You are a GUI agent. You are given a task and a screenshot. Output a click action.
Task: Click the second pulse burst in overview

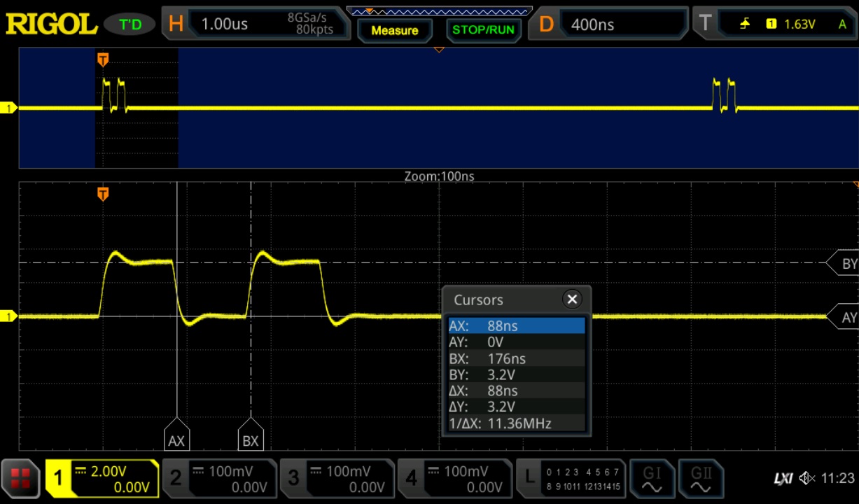[725, 95]
